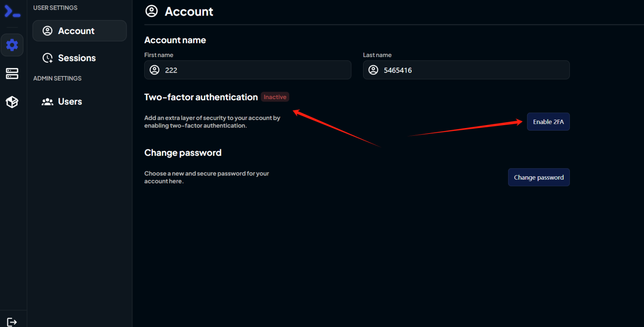Click the clock icon beside Sessions
644x327 pixels.
pos(47,58)
